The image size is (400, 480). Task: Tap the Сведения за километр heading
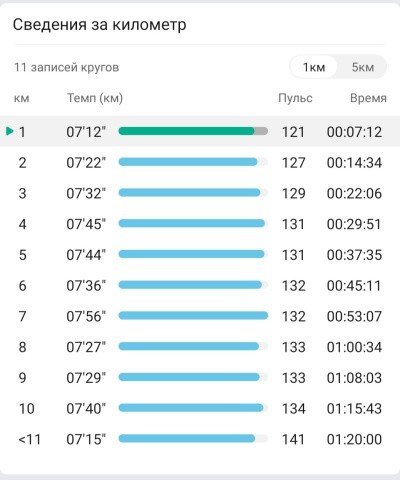[x=99, y=25]
